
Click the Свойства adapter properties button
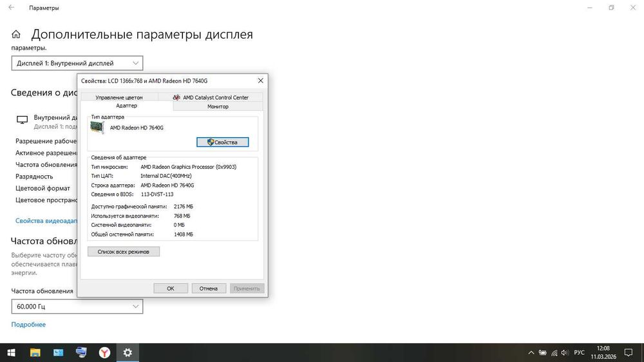[223, 142]
